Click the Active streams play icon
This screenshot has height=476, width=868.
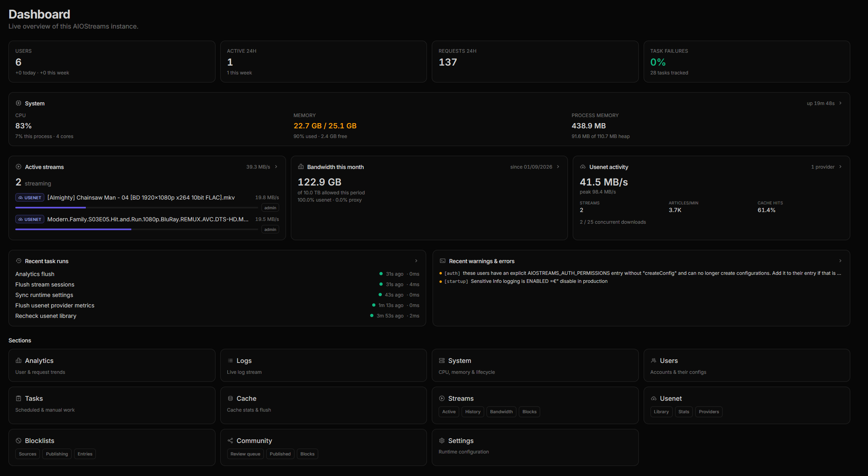(x=19, y=167)
